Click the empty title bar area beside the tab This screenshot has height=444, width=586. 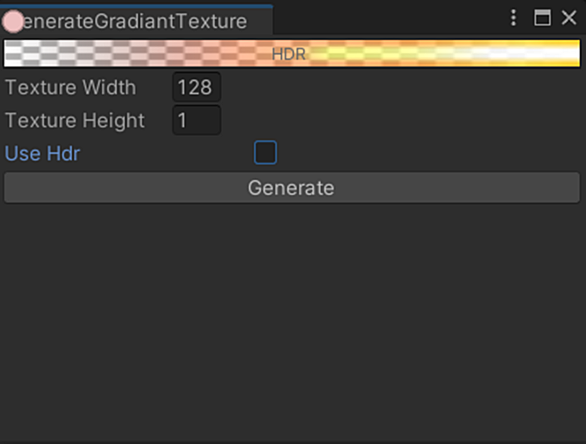click(389, 19)
